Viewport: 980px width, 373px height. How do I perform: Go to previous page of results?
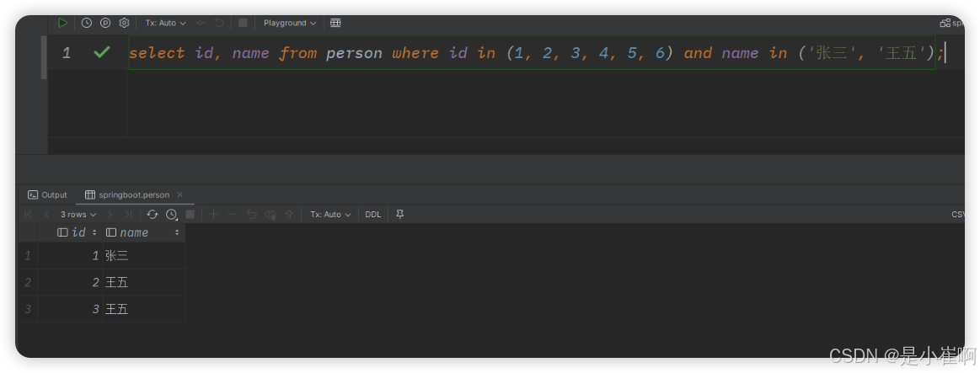click(x=46, y=215)
